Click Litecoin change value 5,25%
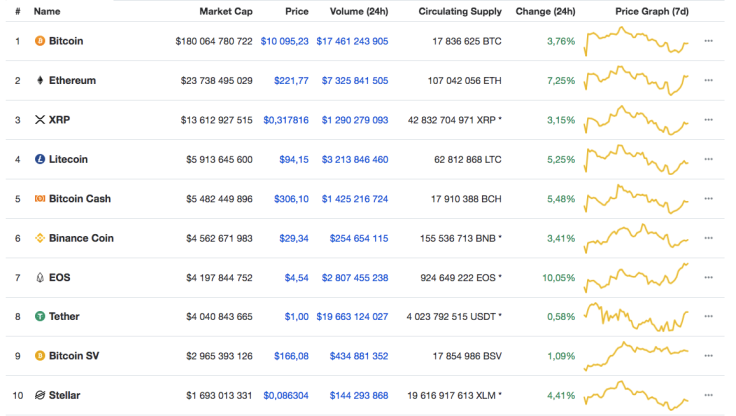Image resolution: width=736 pixels, height=416 pixels. 561,160
